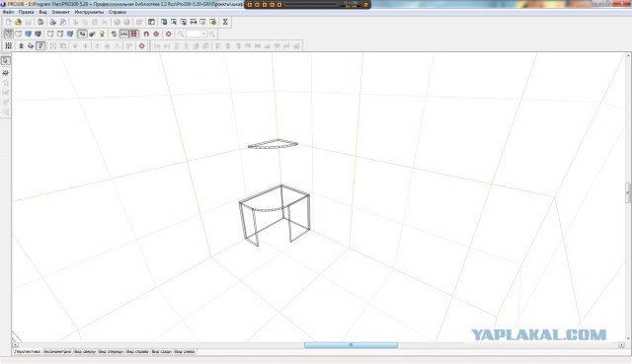Click the Print preview icon
This screenshot has width=632, height=364.
tap(63, 22)
